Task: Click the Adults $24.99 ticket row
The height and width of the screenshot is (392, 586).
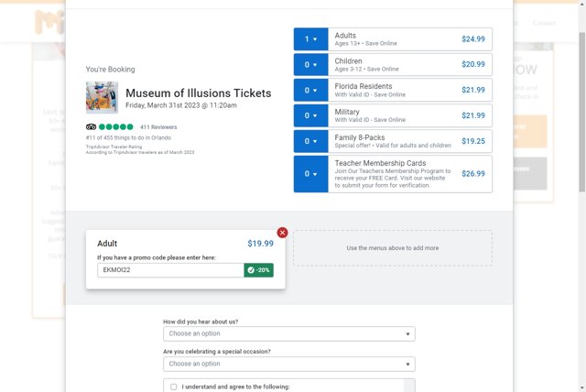Action: (409, 39)
